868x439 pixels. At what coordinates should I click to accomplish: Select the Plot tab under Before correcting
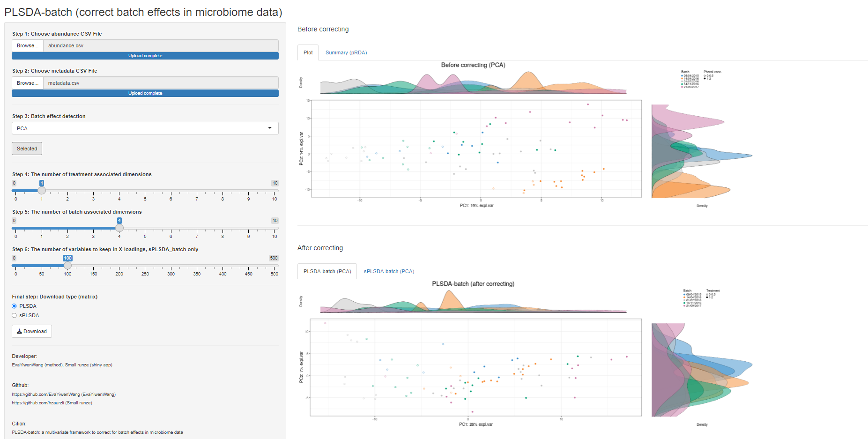(x=308, y=52)
